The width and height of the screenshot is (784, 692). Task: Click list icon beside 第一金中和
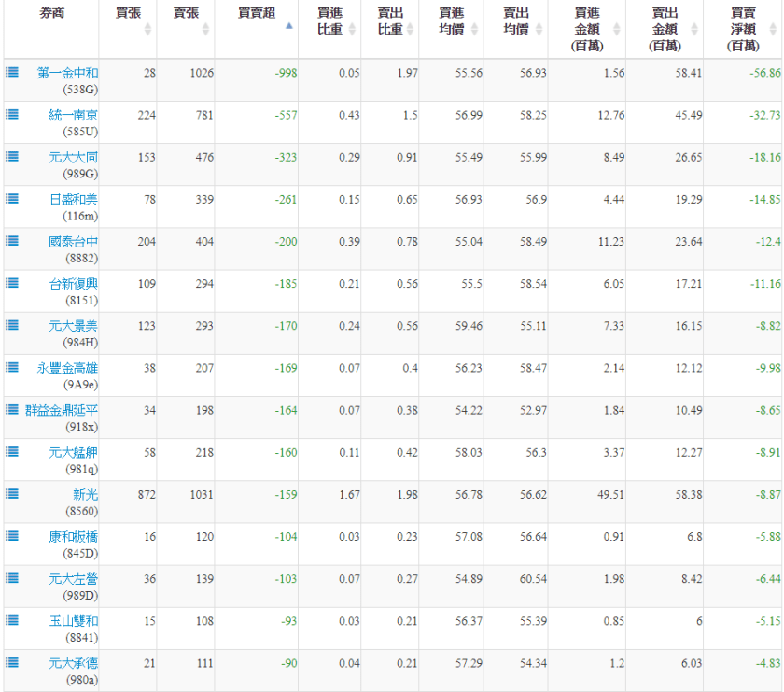[x=12, y=72]
